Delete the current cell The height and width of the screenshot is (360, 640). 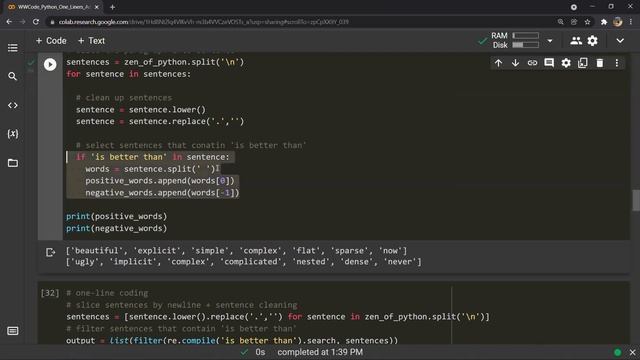click(600, 63)
